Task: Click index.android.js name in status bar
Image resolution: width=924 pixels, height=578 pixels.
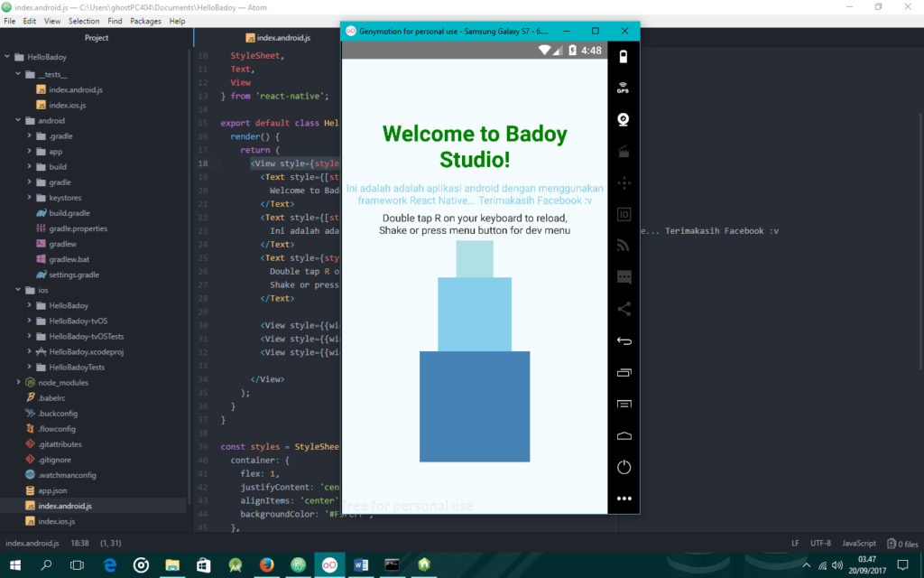Action: [x=32, y=543]
